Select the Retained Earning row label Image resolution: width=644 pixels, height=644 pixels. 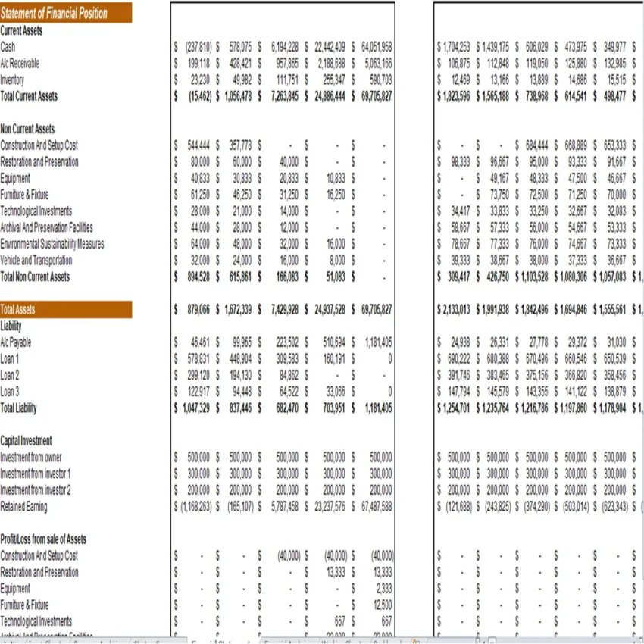[x=24, y=506]
